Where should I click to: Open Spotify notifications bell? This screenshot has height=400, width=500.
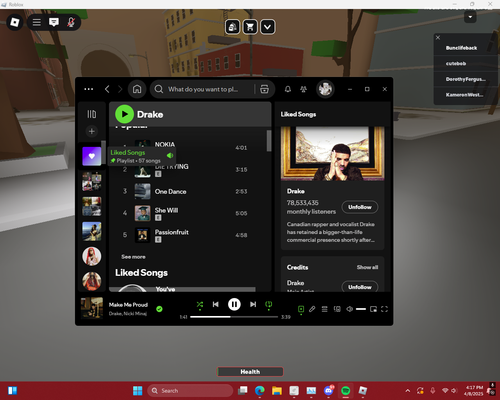(288, 89)
